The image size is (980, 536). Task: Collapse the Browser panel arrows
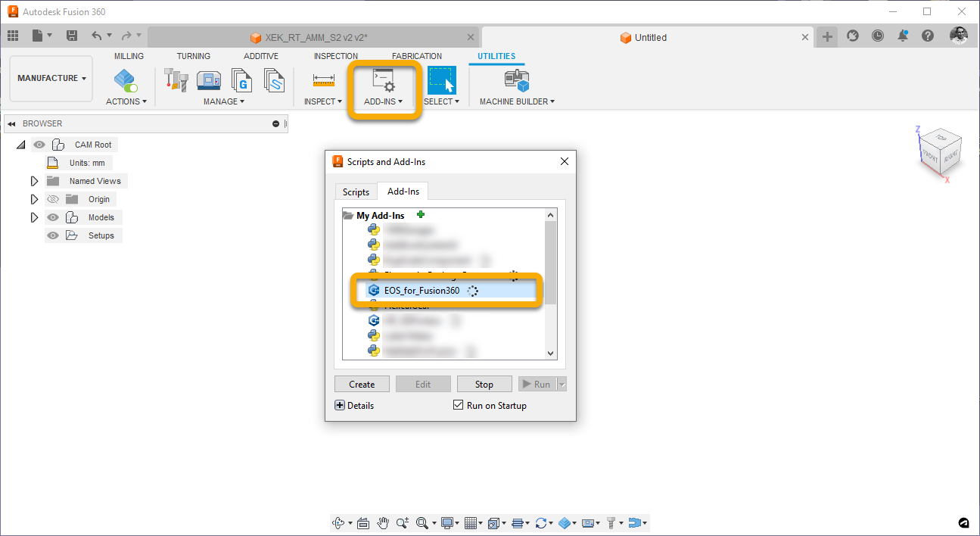click(x=11, y=123)
